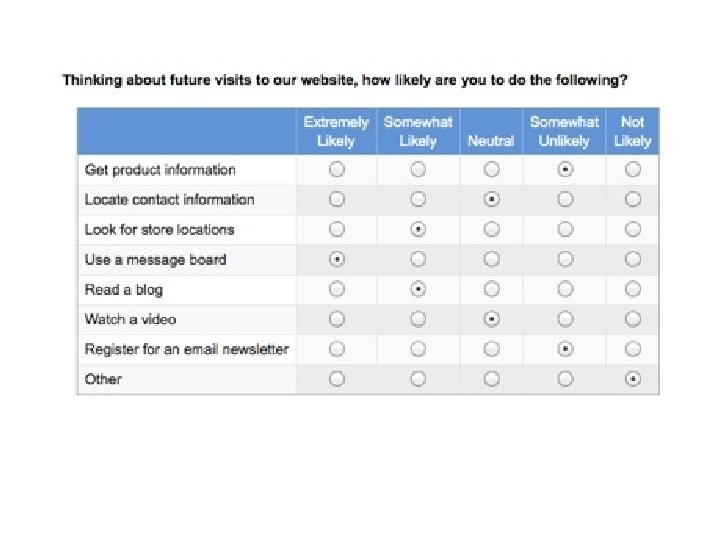The width and height of the screenshot is (720, 540).
Task: Choose Somewhat Likely for Get product information
Action: [x=418, y=170]
